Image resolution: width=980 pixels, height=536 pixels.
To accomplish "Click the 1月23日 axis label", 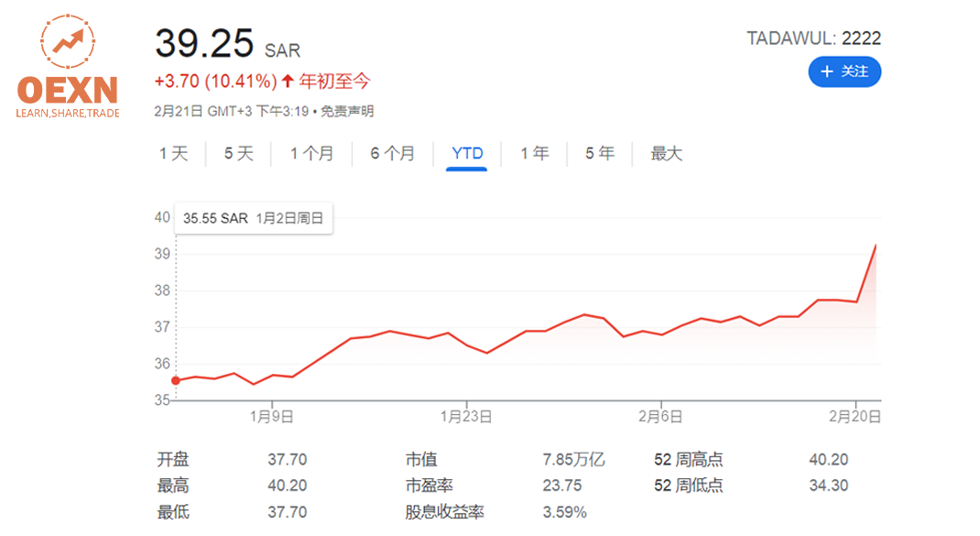I will tap(466, 417).
